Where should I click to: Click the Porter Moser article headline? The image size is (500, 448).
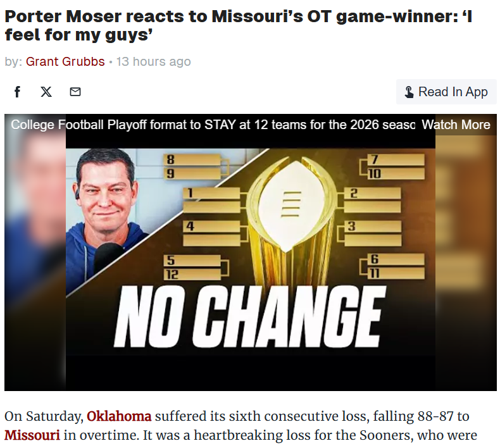click(x=239, y=25)
